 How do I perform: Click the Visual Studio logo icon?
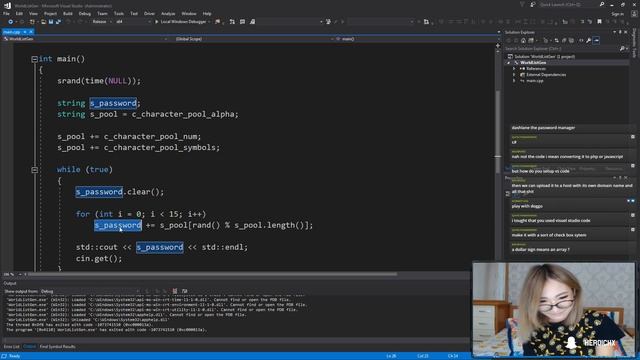point(7,5)
